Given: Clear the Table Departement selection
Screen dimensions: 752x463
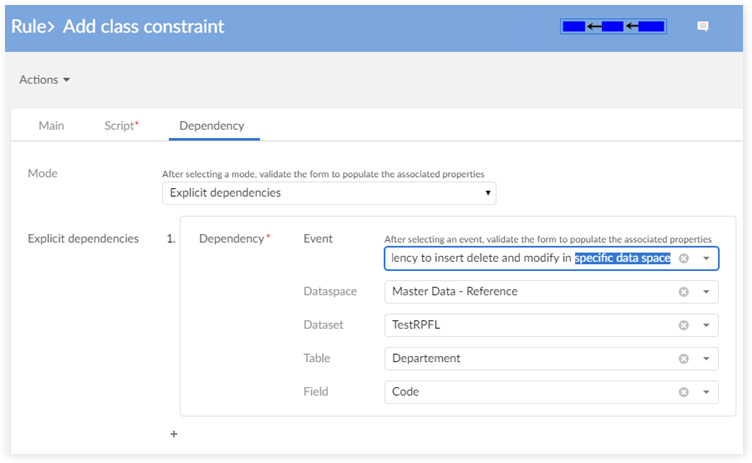Looking at the screenshot, I should point(684,358).
